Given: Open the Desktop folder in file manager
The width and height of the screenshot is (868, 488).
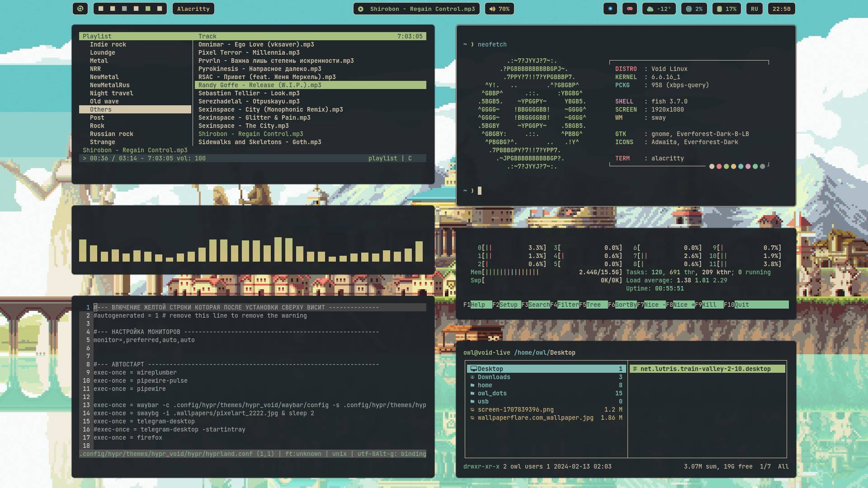Looking at the screenshot, I should tap(490, 369).
